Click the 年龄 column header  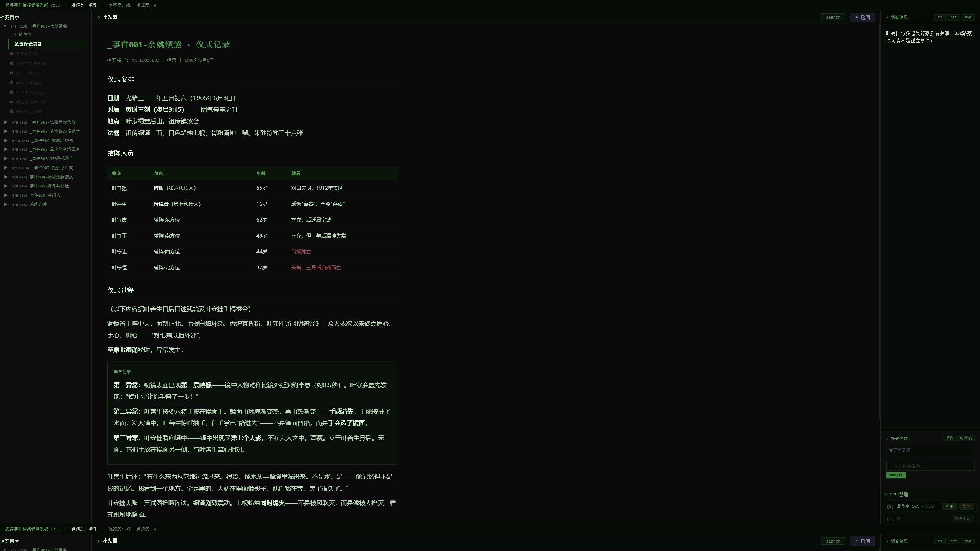click(261, 173)
